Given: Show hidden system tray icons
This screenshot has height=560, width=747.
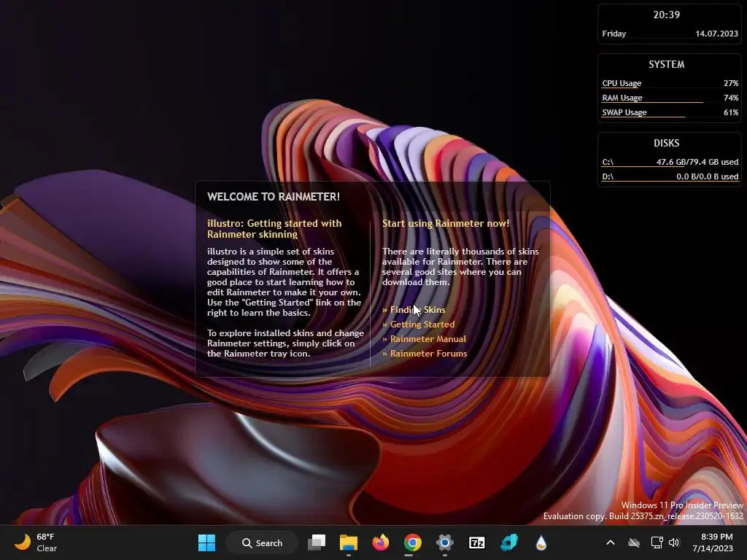Looking at the screenshot, I should (611, 542).
